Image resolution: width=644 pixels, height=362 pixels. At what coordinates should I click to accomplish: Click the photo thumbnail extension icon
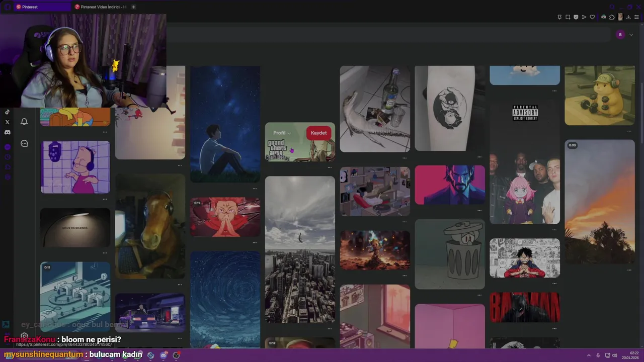[x=620, y=17]
